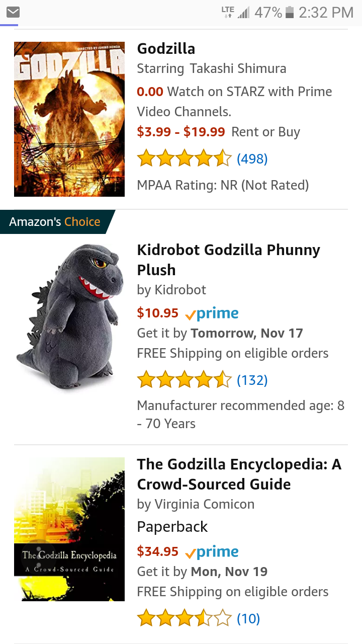This screenshot has height=644, width=362.
Task: Open The Godzilla Encyclopedia title link
Action: (239, 474)
